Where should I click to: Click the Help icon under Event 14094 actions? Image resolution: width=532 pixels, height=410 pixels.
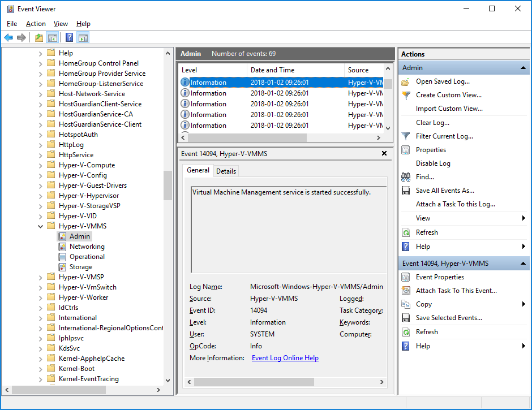coord(405,346)
